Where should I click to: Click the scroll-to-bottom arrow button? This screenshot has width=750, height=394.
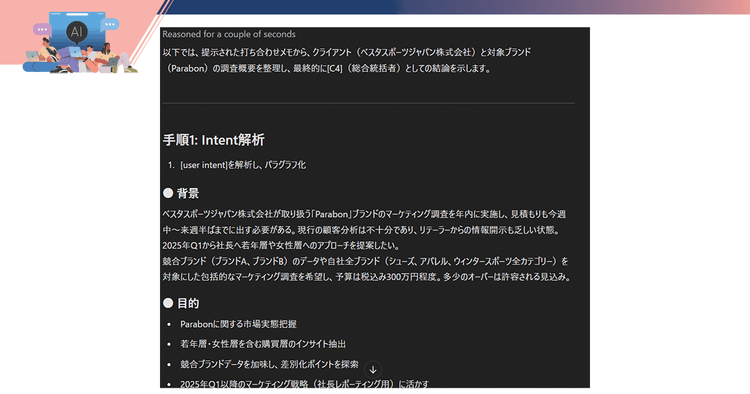[373, 369]
